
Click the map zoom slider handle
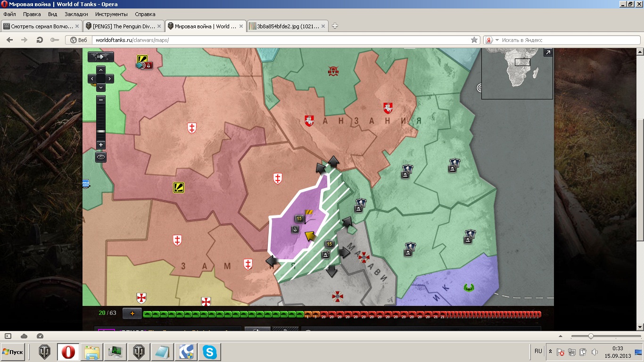click(x=101, y=131)
